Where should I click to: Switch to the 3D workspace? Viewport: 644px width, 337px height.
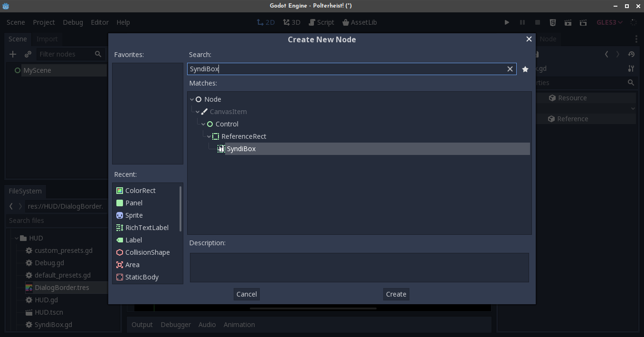pyautogui.click(x=292, y=22)
